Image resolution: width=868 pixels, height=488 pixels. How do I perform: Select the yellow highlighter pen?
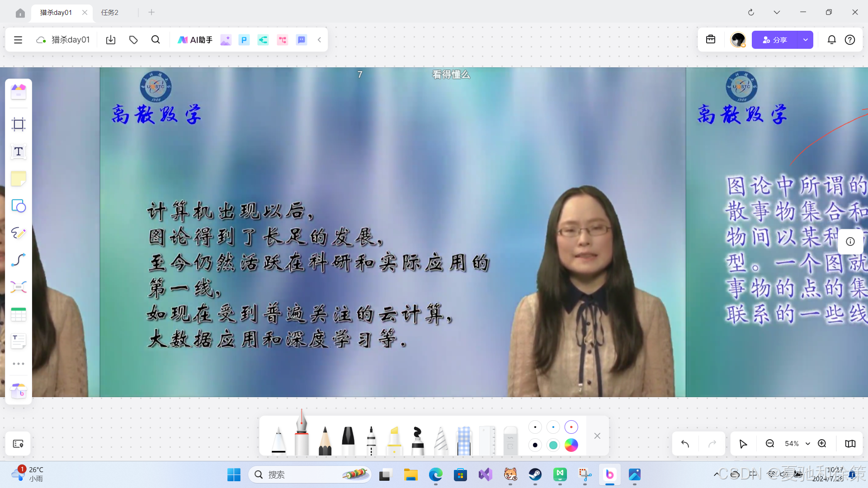click(x=394, y=441)
